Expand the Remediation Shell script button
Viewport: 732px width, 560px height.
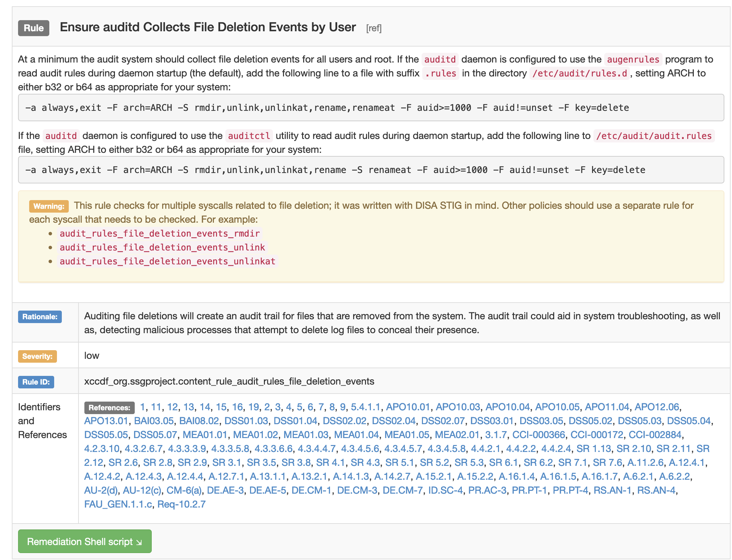[x=85, y=541]
